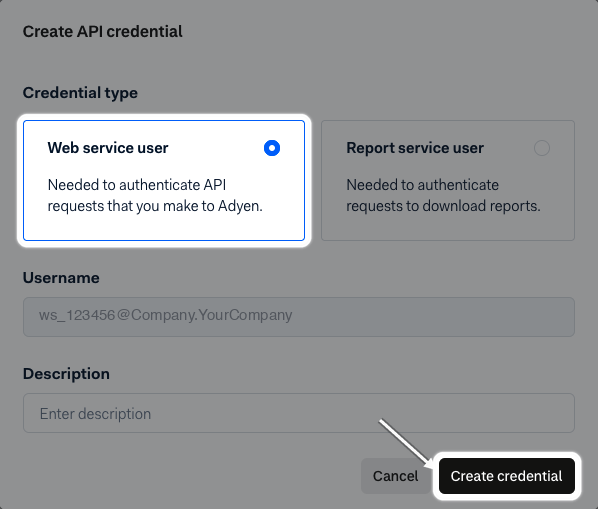Screen dimensions: 598x509
Task: Cancel the credential creation dialog
Action: tap(395, 476)
